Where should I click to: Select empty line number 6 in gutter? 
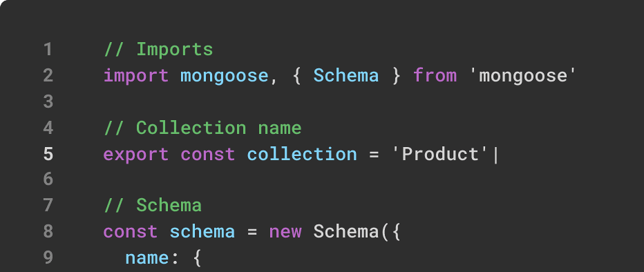click(48, 179)
